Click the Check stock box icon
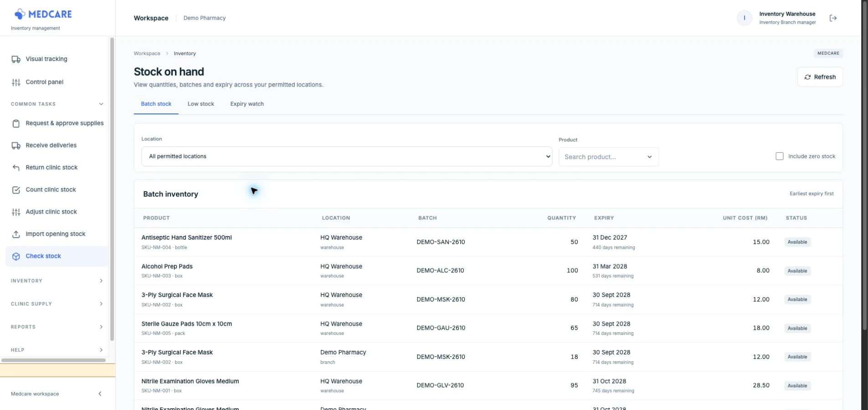This screenshot has height=410, width=868. (16, 256)
